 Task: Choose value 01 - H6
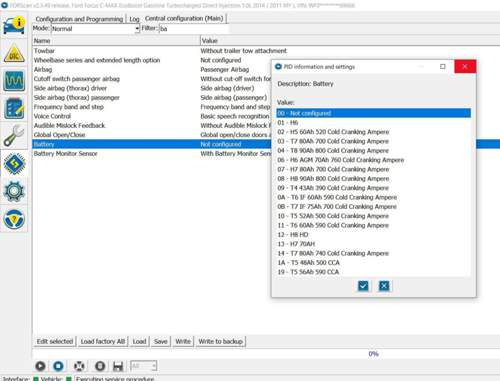point(373,122)
